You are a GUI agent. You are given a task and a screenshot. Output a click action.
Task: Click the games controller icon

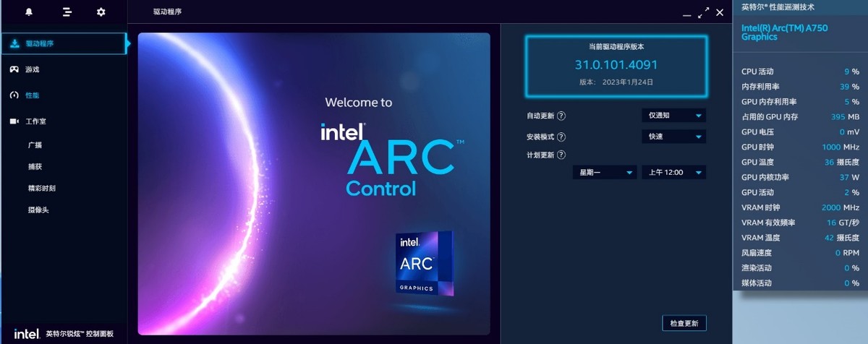click(x=14, y=69)
